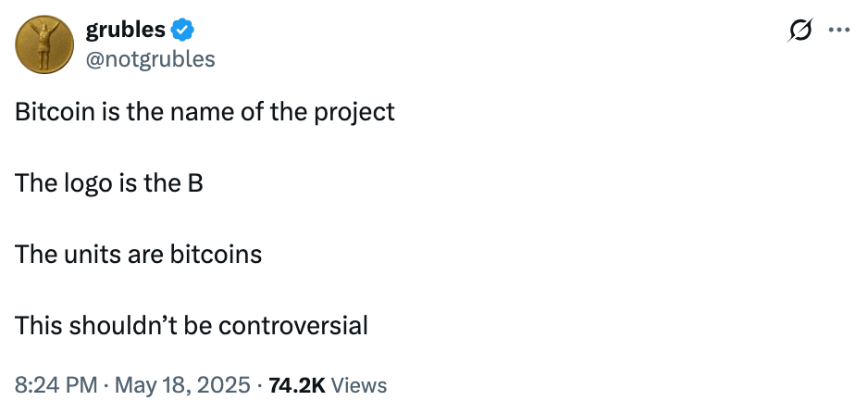Click the line "The units are bitcoins"
The image size is (868, 413).
138,255
